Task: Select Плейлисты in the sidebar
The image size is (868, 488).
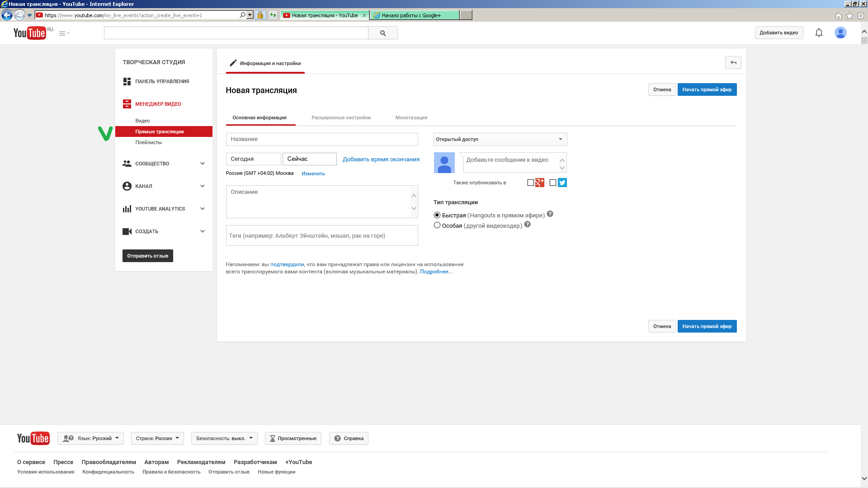Action: [148, 142]
